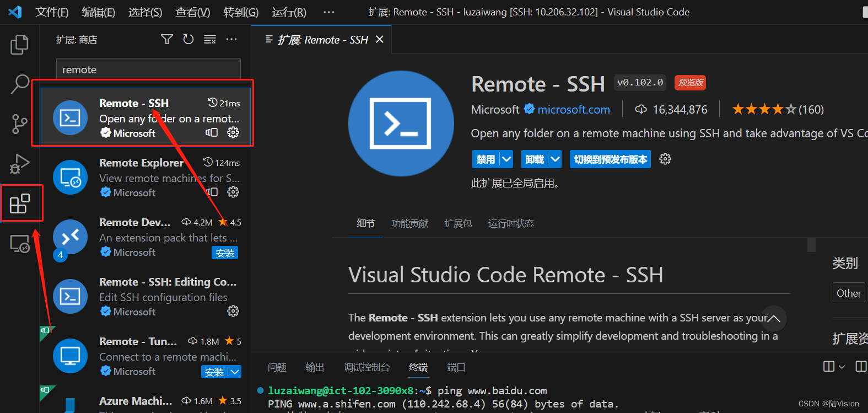Close the Remote - SSH extension tab
Viewport: 868px width, 413px height.
click(380, 40)
